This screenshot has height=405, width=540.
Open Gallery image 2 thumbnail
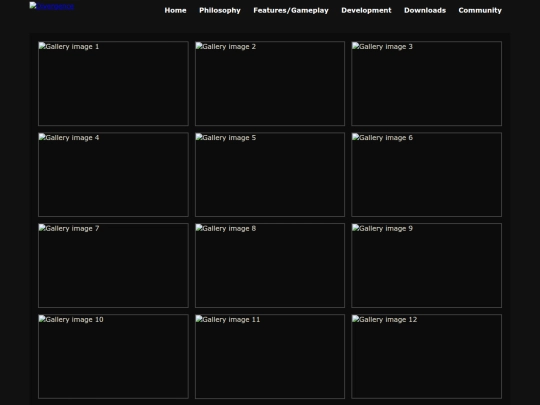click(x=270, y=83)
